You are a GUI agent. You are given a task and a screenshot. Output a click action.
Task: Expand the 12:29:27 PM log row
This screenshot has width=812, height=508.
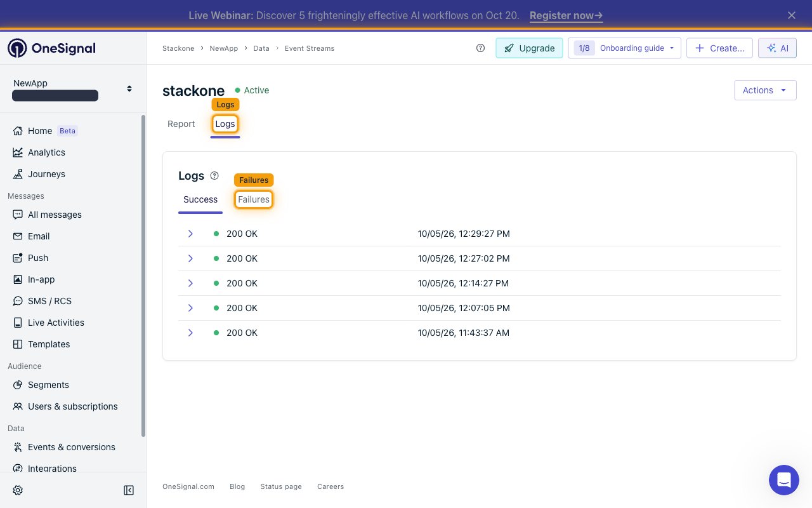[190, 234]
